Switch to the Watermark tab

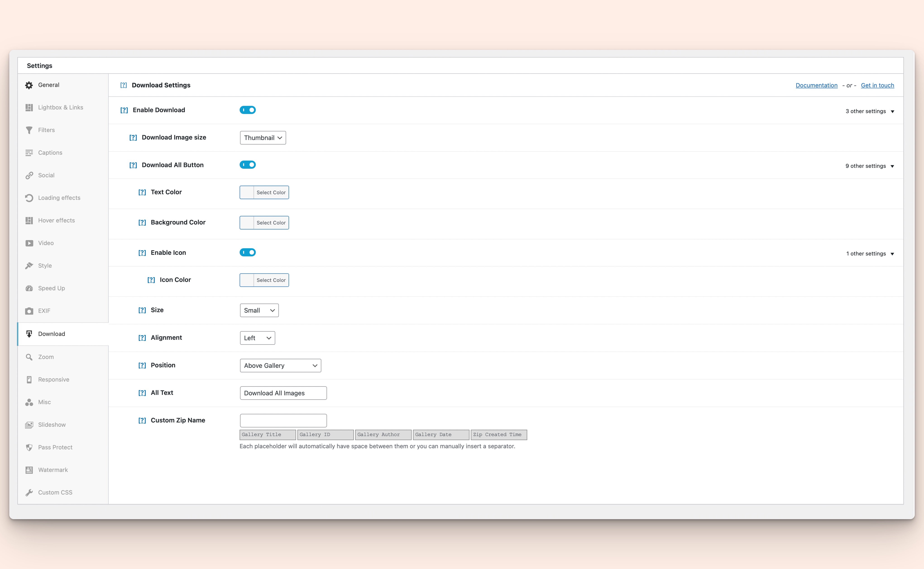63,470
